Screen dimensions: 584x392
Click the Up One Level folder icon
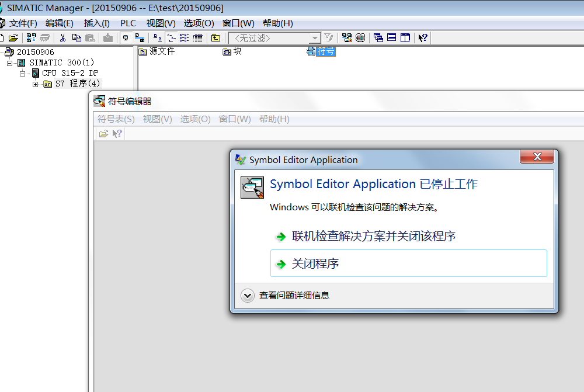pyautogui.click(x=215, y=37)
